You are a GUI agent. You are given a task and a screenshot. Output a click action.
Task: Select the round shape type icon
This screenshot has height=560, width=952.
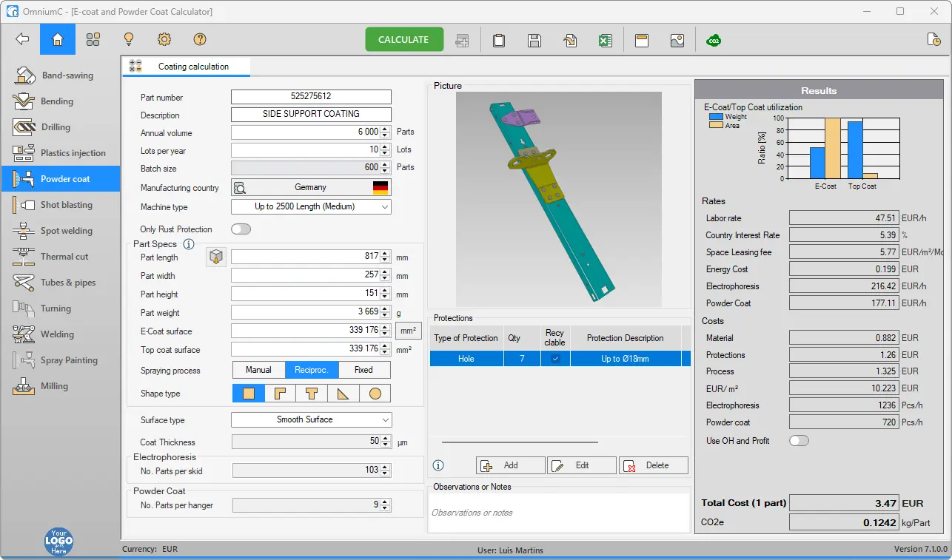pyautogui.click(x=375, y=394)
